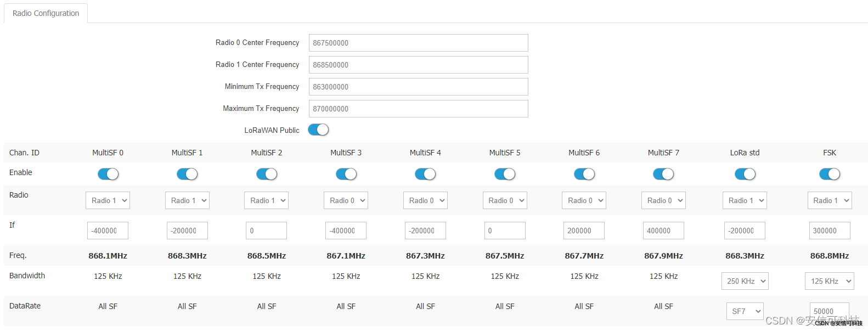Toggle MultiSF 6 channel enable switch

coord(584,174)
